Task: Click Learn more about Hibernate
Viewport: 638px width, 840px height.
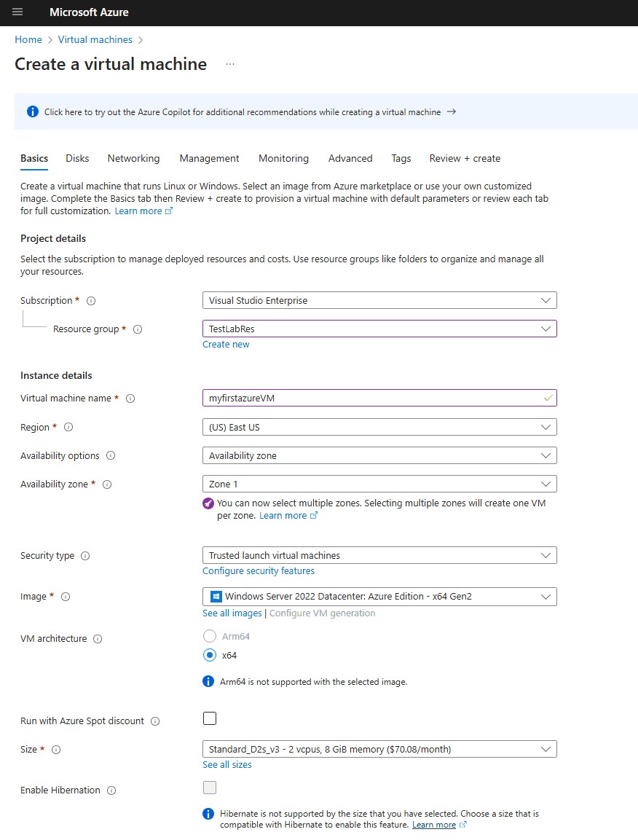Action: pyautogui.click(x=438, y=825)
